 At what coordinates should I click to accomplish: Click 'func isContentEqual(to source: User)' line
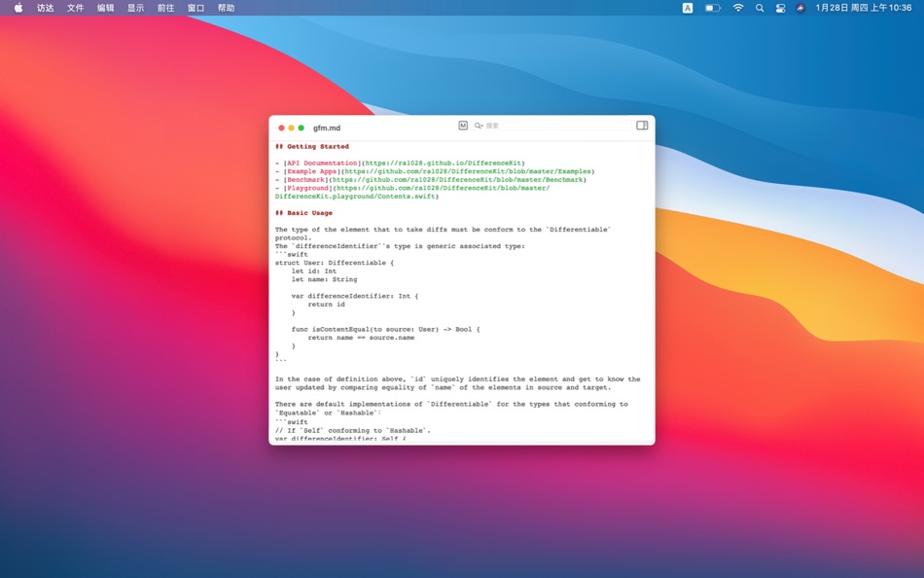(x=385, y=329)
